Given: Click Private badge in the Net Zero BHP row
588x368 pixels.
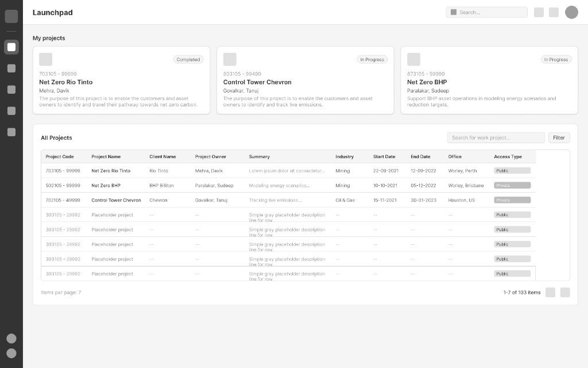Looking at the screenshot, I should [512, 185].
